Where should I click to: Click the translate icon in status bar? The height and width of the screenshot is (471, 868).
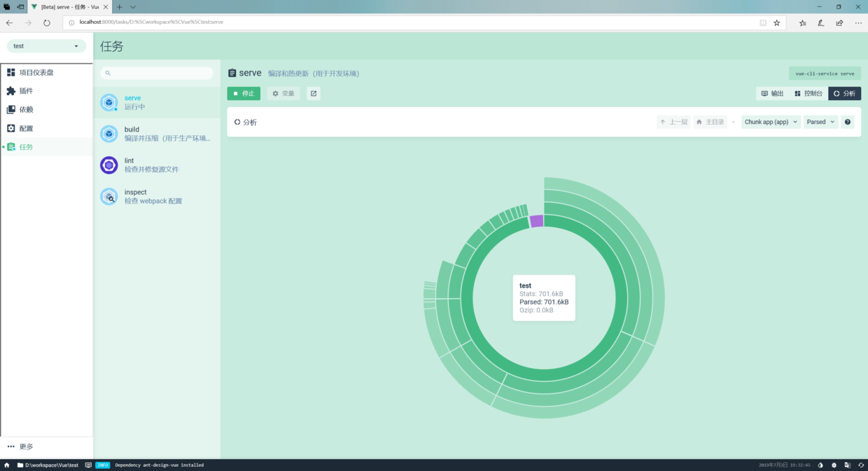click(847, 465)
